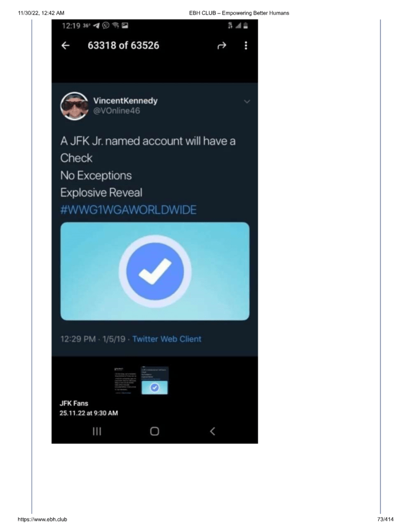Image resolution: width=411 pixels, height=532 pixels.
Task: Expand the tweet options chevron
Action: 247,101
